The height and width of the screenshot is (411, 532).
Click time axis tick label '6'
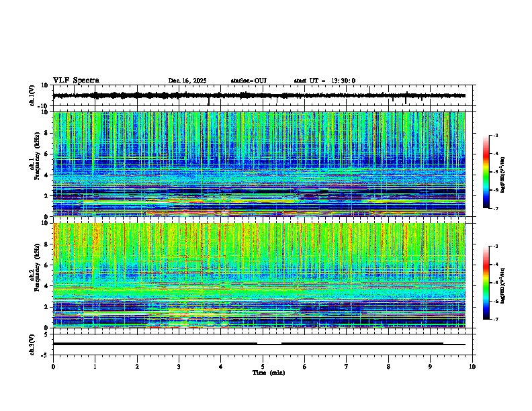304,367
